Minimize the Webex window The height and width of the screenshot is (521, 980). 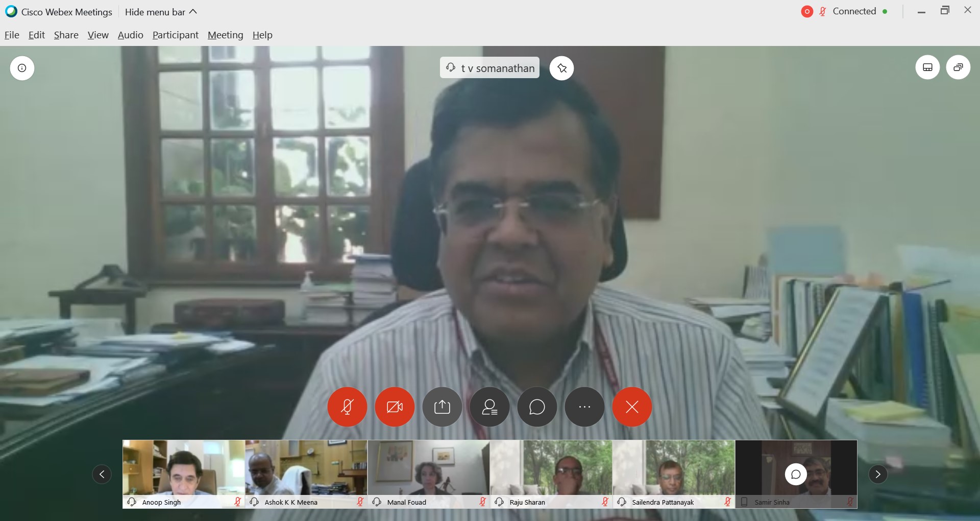(921, 12)
